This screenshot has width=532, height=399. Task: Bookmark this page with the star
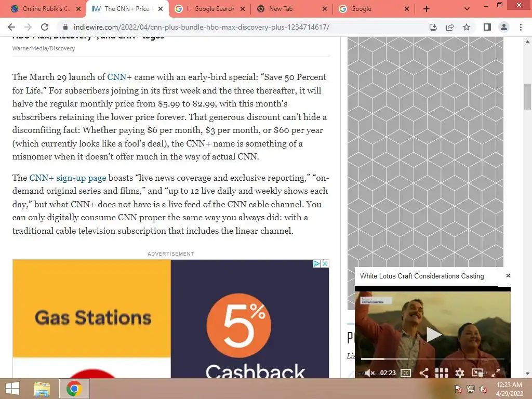coord(467,27)
